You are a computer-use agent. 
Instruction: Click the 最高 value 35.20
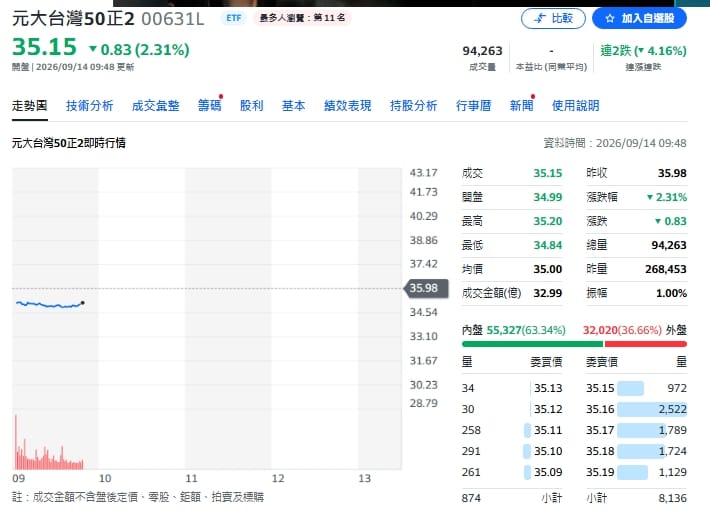click(547, 221)
